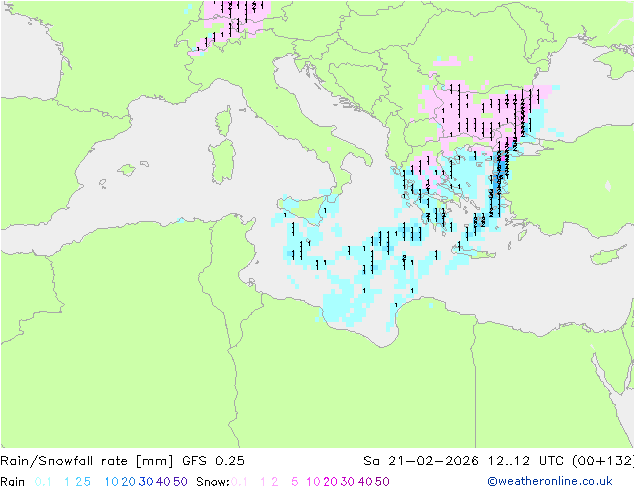The image size is (634, 490).
Task: Select Snow legend value 0.1
Action: coord(239,482)
